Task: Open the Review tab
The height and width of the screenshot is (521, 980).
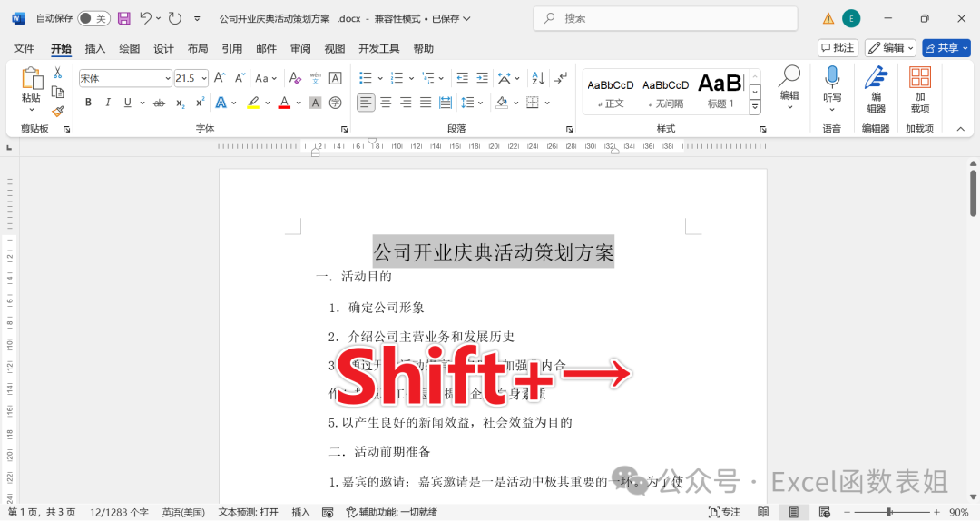Action: (x=300, y=48)
